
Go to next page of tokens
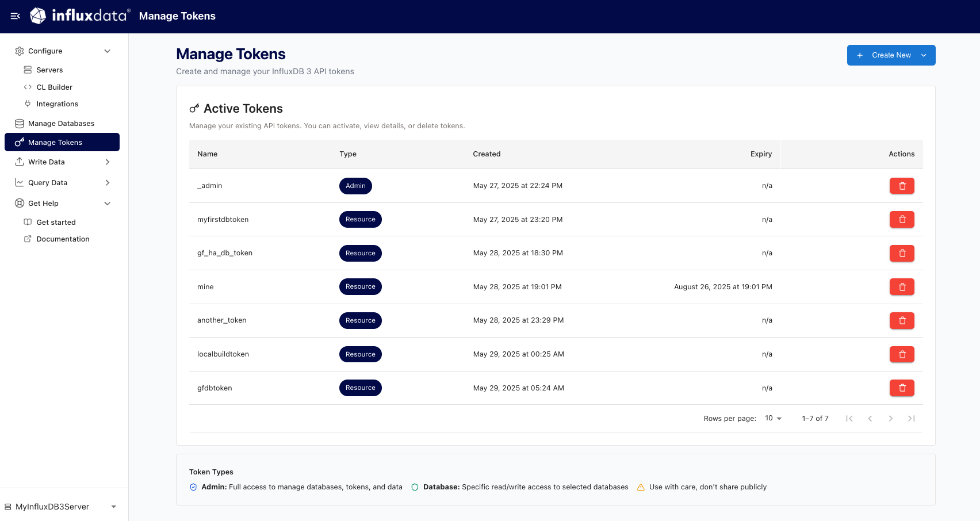click(x=891, y=419)
